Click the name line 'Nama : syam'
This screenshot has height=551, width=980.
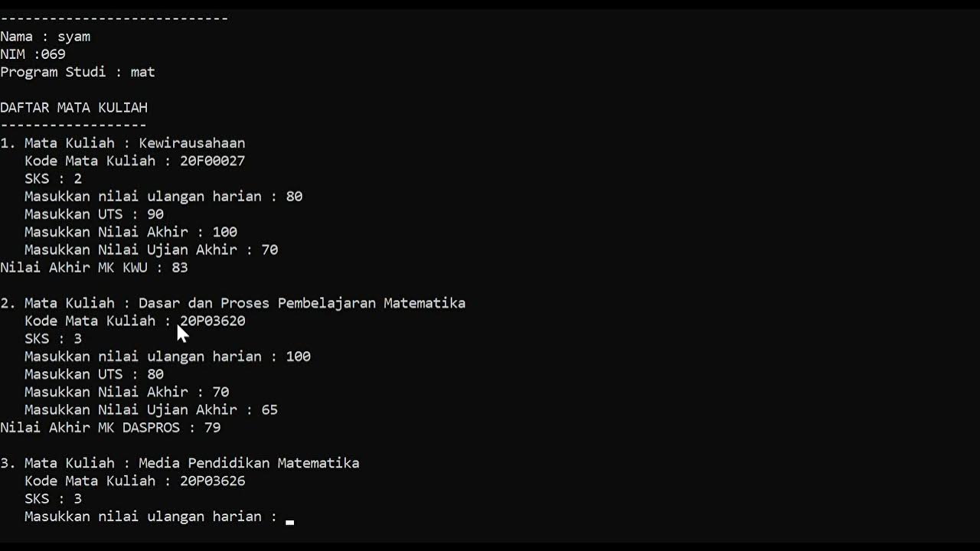[45, 37]
